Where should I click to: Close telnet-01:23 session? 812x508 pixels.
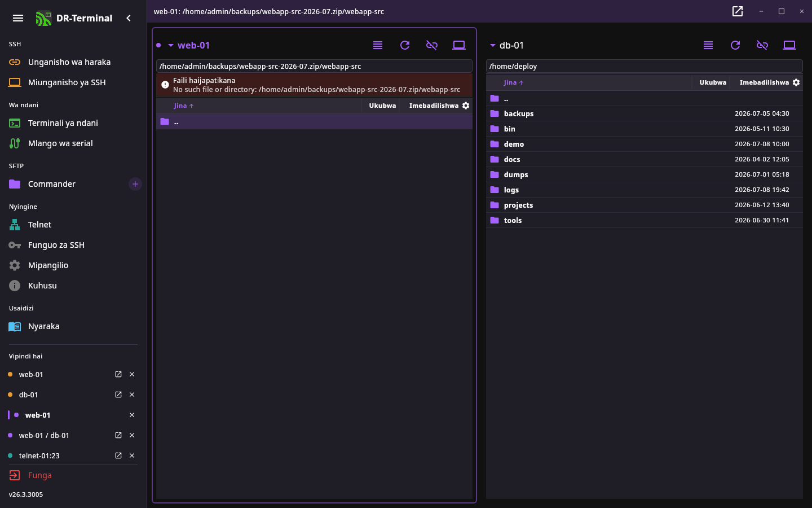(132, 456)
